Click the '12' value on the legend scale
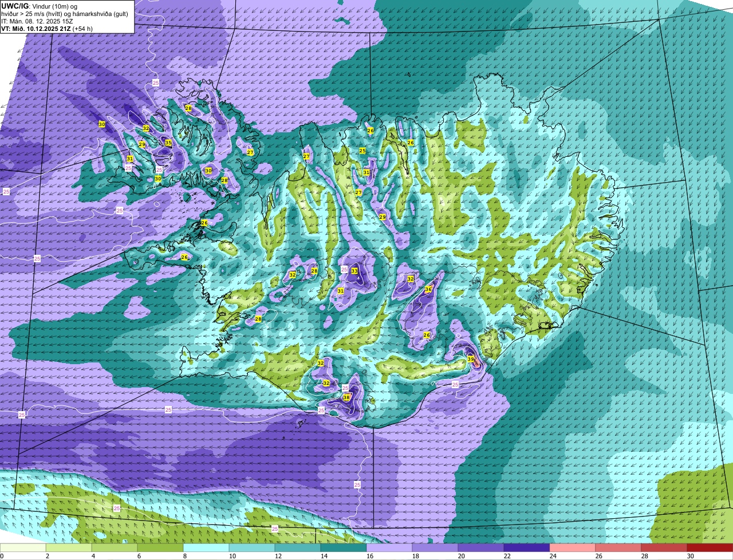Screen dimensions: 733x560 (278, 556)
